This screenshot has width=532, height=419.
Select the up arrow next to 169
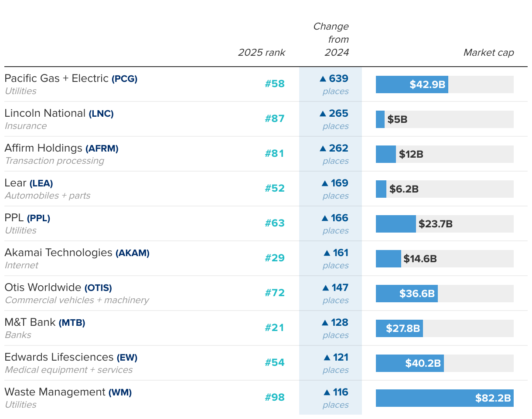click(x=324, y=183)
